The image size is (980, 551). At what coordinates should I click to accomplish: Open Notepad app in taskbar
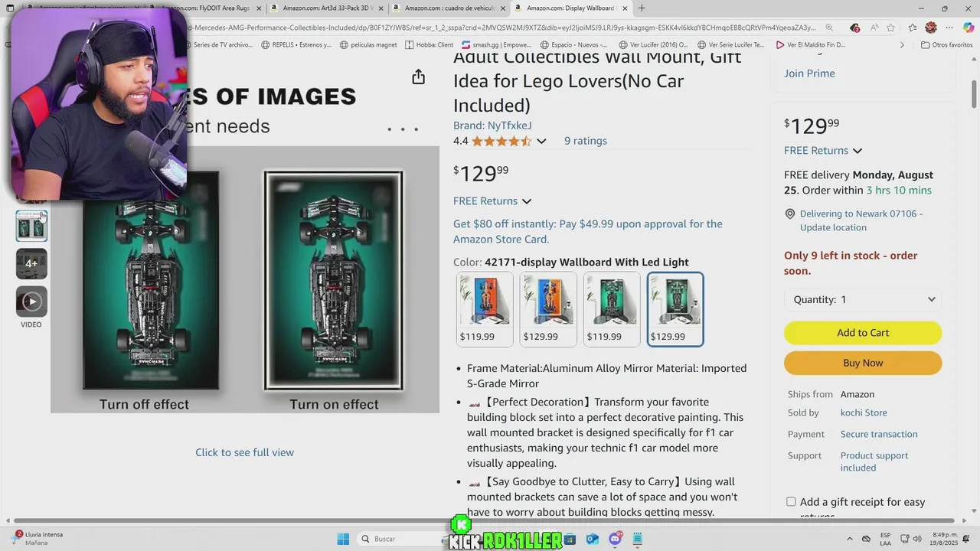coord(637,539)
